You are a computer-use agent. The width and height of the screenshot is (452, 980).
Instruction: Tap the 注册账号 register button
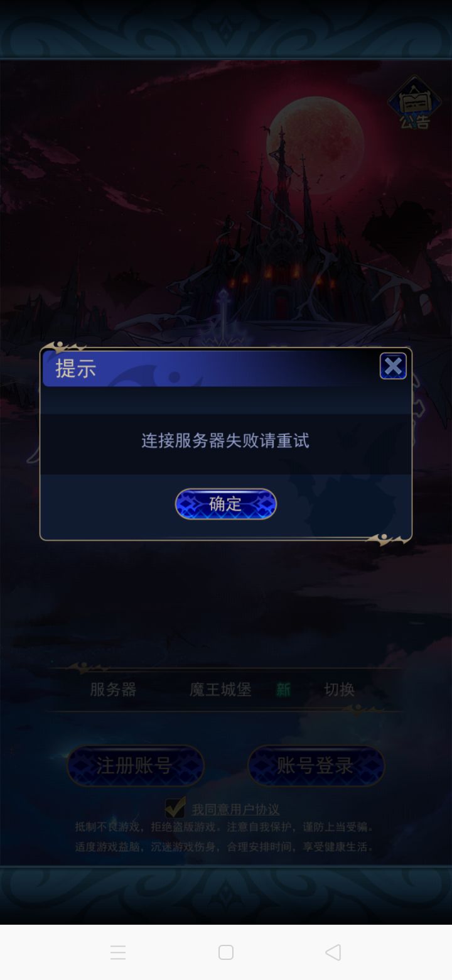point(136,766)
